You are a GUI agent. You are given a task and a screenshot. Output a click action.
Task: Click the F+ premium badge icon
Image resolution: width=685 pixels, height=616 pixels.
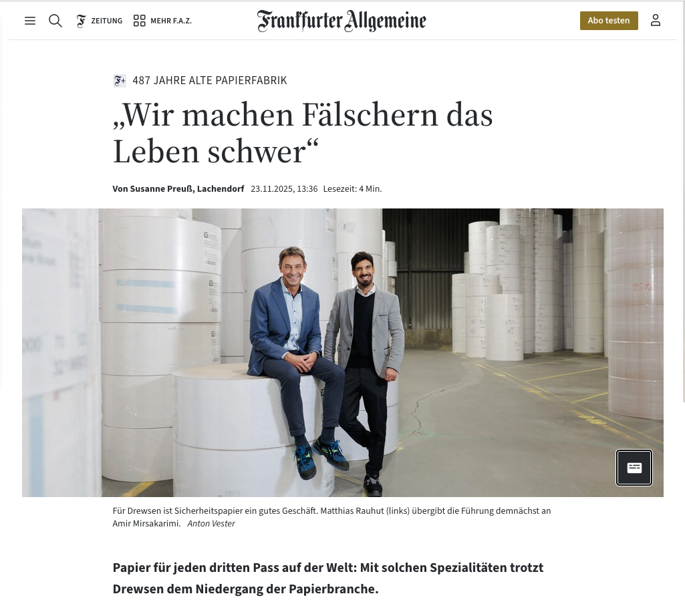click(120, 80)
